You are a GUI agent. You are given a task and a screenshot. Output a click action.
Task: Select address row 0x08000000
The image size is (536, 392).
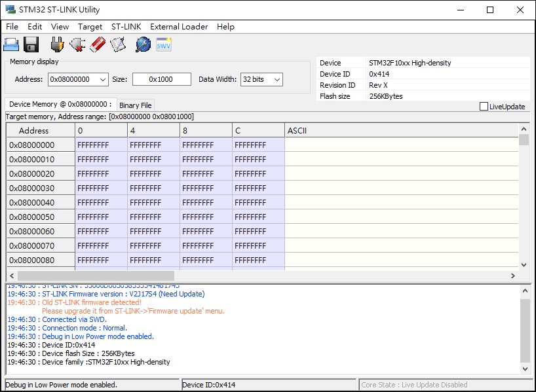tap(41, 145)
